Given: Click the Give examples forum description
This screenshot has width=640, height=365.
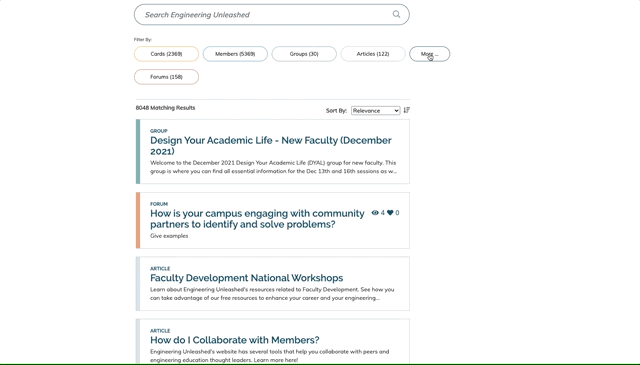Looking at the screenshot, I should [x=169, y=236].
